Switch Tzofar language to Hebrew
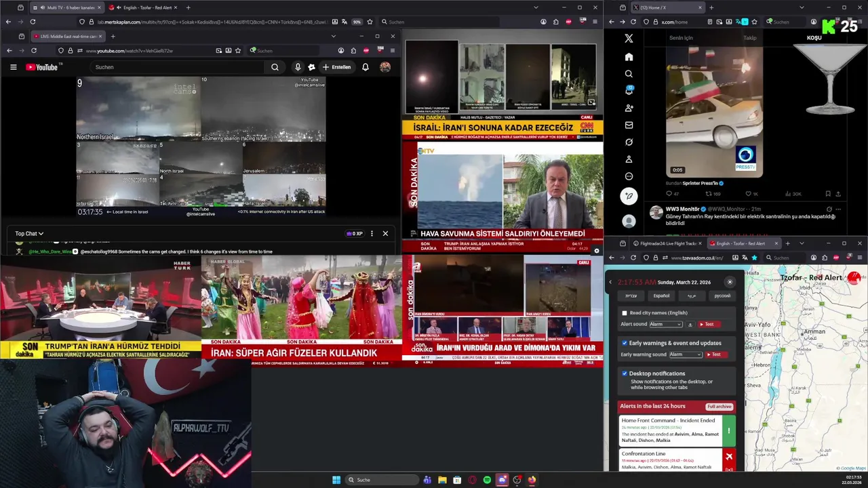 pos(631,296)
